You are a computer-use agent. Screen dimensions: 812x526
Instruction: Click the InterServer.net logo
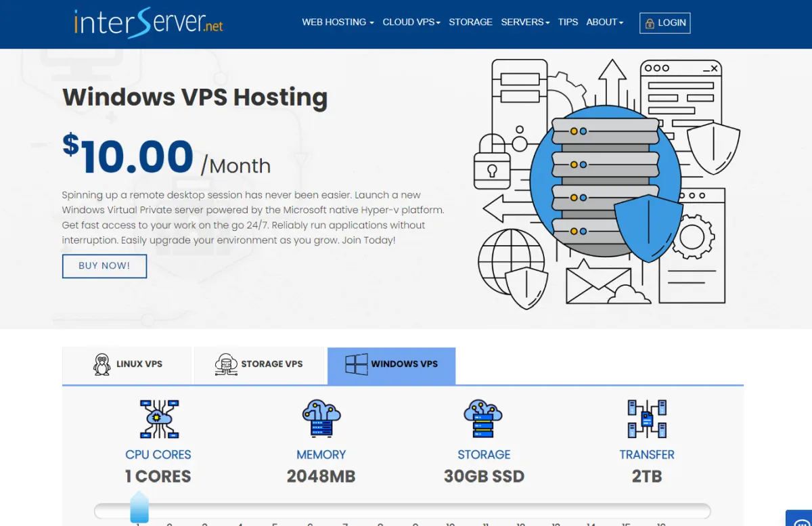[148, 23]
